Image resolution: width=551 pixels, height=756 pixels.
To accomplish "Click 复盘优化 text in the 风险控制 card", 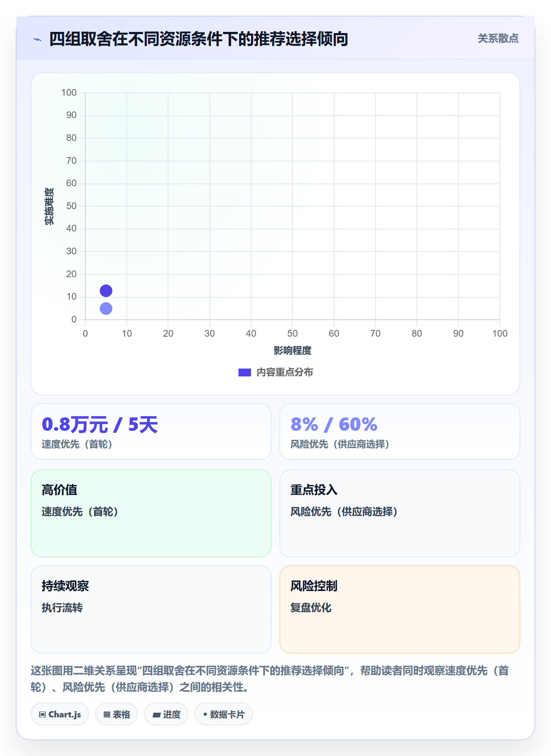I will tap(311, 608).
